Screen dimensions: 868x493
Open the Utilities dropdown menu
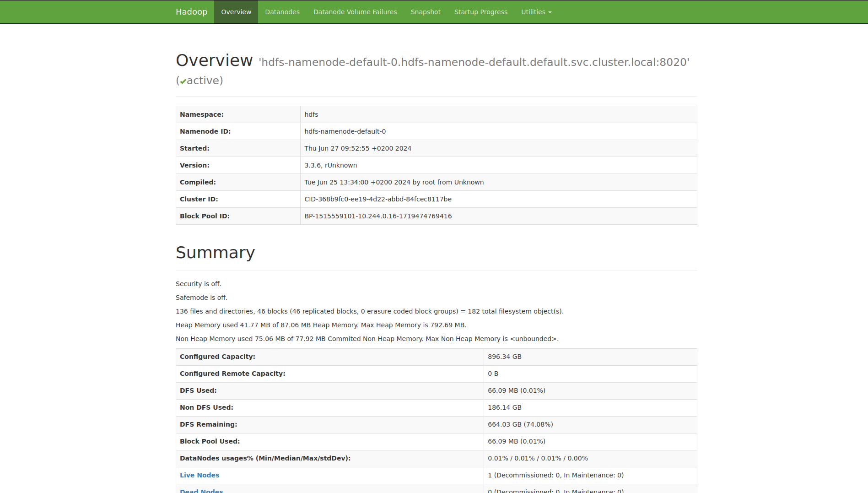pos(536,11)
